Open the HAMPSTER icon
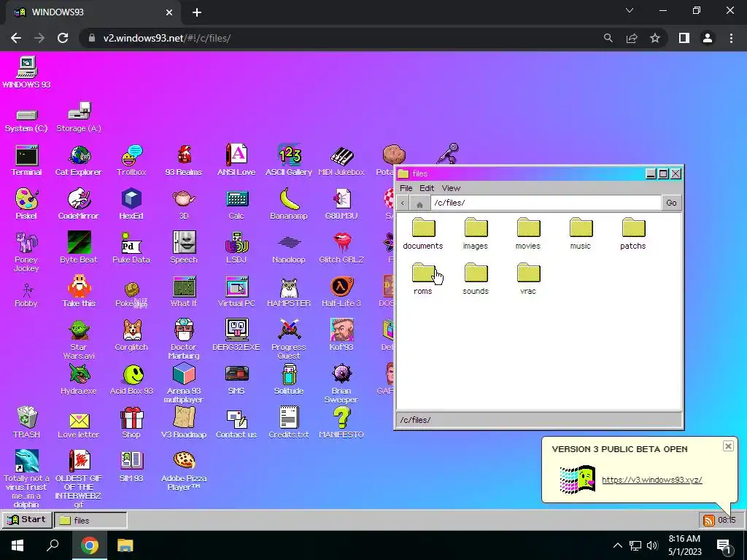Viewport: 747px width, 560px height. tap(289, 292)
